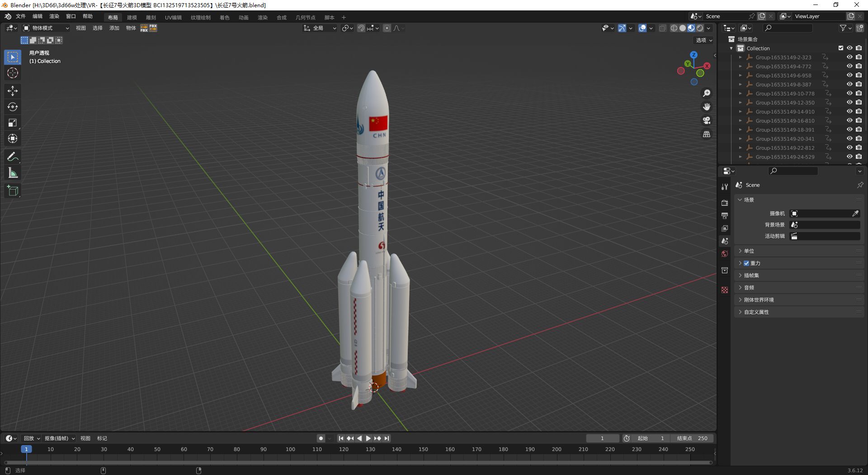Select the Transform tool
This screenshot has height=475, width=868.
pos(13,138)
